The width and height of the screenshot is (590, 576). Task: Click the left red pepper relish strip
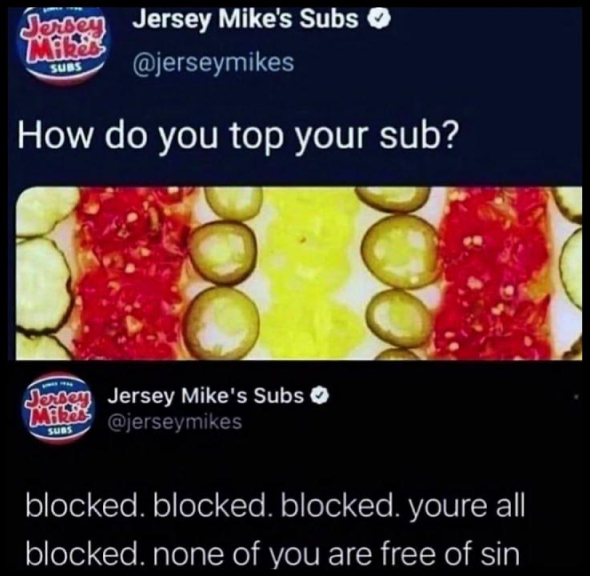132,274
